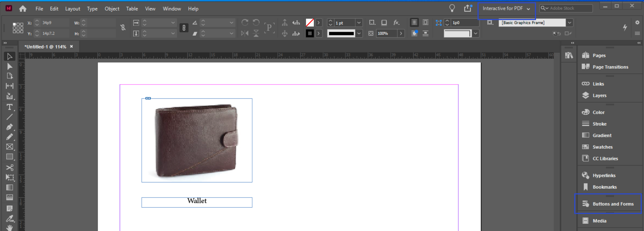Switch to the Untitled-1 document tab
Image resolution: width=644 pixels, height=231 pixels.
[x=46, y=47]
